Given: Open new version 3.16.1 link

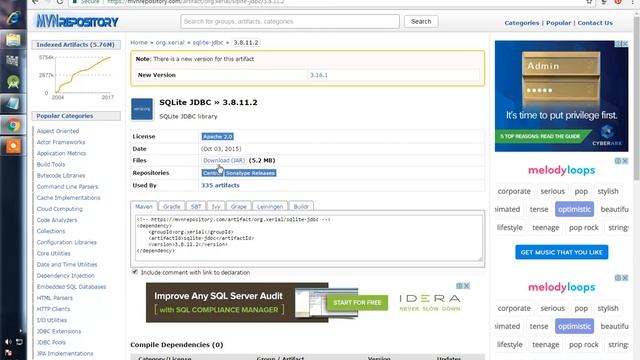Looking at the screenshot, I should coord(318,75).
